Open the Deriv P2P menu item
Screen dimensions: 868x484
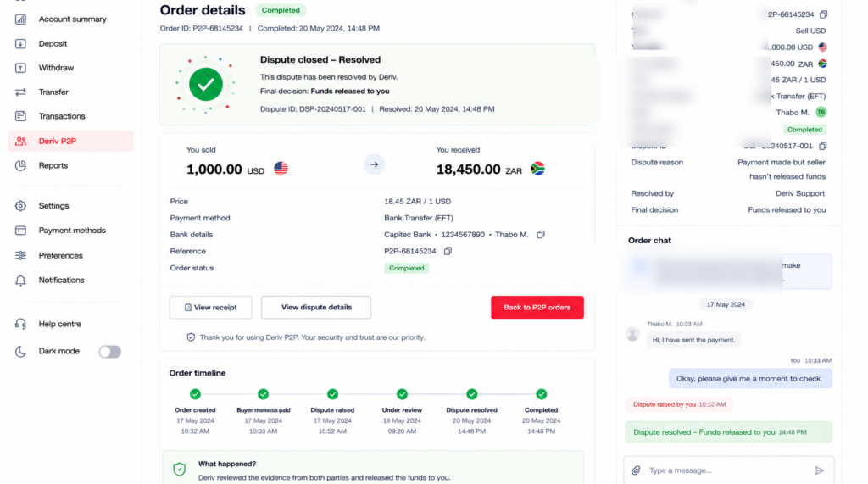70,142
